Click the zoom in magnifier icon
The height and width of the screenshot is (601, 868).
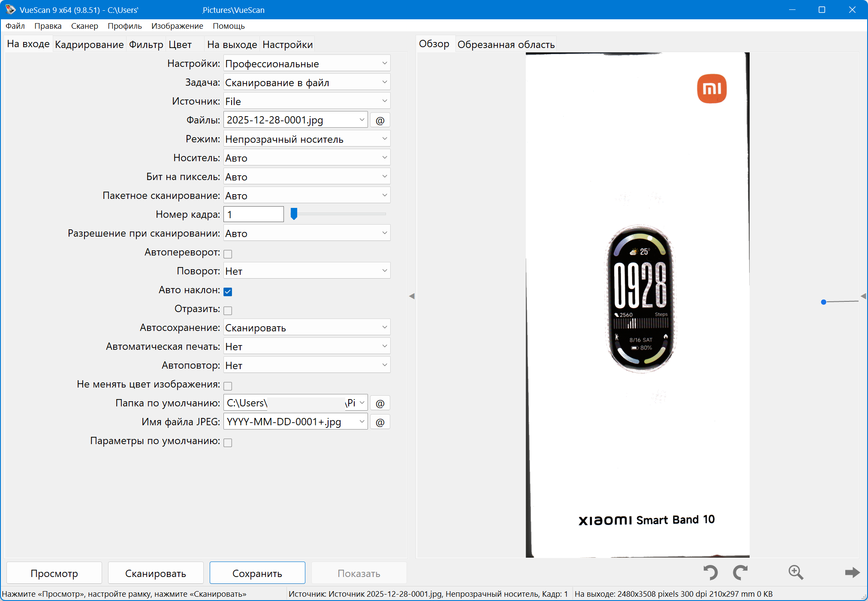[796, 573]
